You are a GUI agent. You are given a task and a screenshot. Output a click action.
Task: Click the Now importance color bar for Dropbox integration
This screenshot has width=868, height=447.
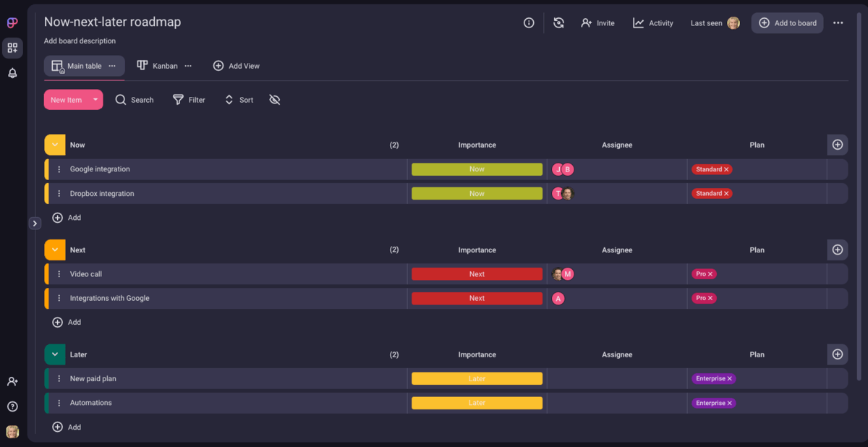tap(477, 193)
